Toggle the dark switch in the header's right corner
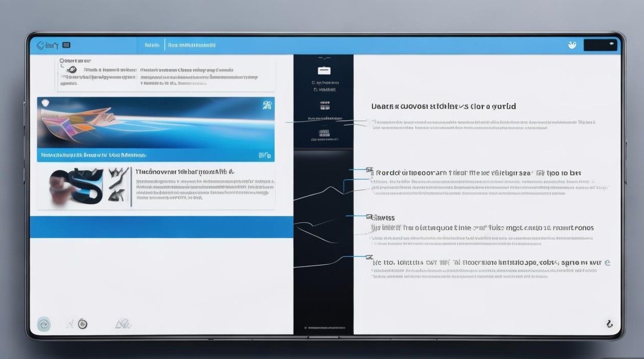644x359 pixels. (x=600, y=45)
